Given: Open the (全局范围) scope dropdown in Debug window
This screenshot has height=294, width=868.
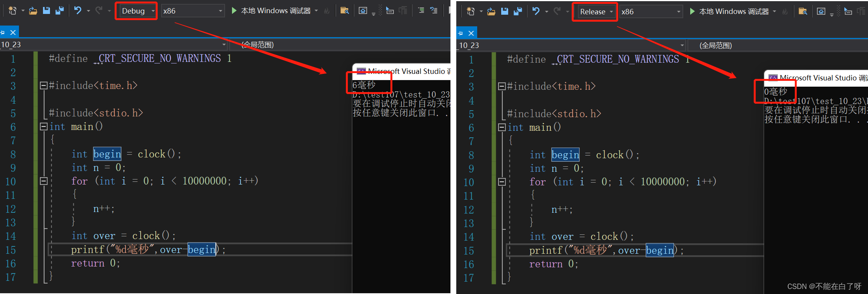Looking at the screenshot, I should [340, 45].
